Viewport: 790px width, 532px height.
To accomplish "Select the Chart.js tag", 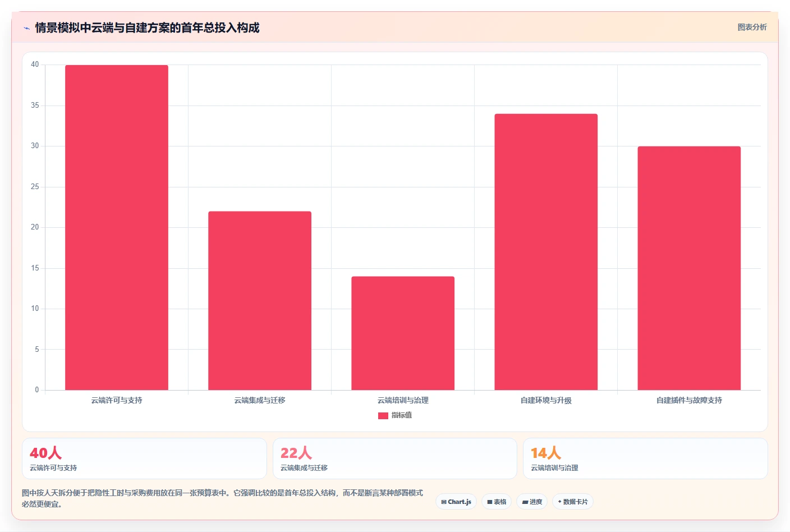I will pos(456,502).
